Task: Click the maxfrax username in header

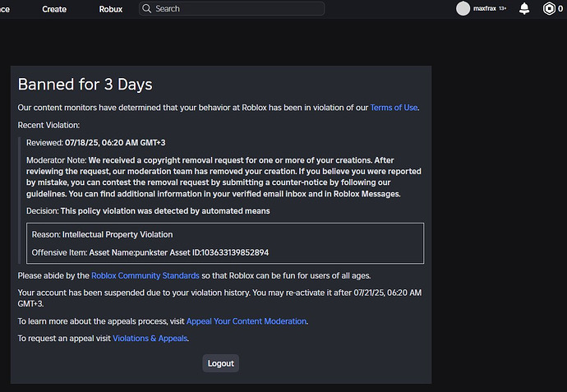Action: 485,8
